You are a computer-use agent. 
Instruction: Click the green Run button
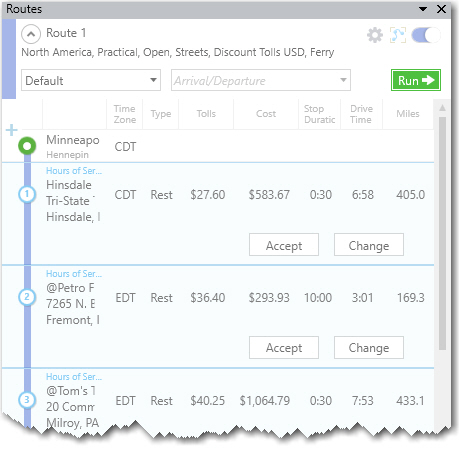[x=416, y=80]
